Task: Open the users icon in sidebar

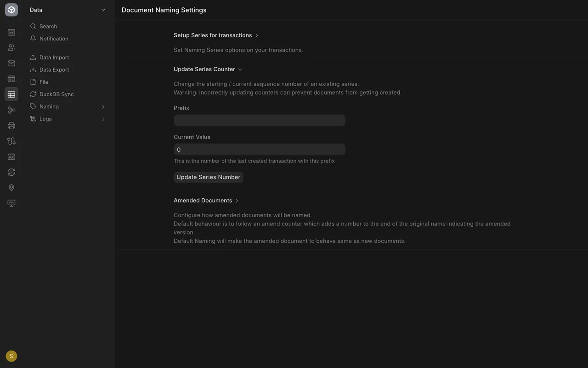Action: (x=11, y=47)
